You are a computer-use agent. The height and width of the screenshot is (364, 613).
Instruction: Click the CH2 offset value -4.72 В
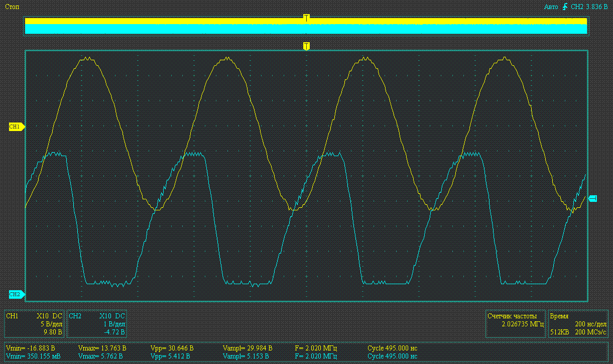115,332
